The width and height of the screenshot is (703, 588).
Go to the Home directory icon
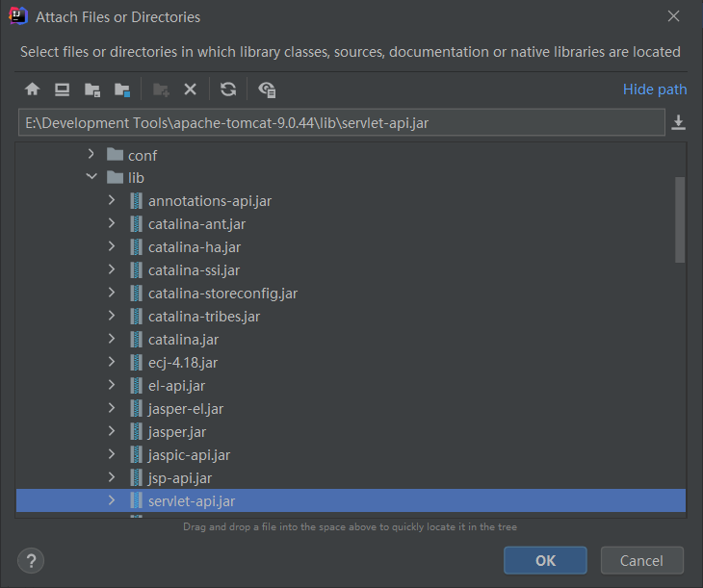coord(33,89)
